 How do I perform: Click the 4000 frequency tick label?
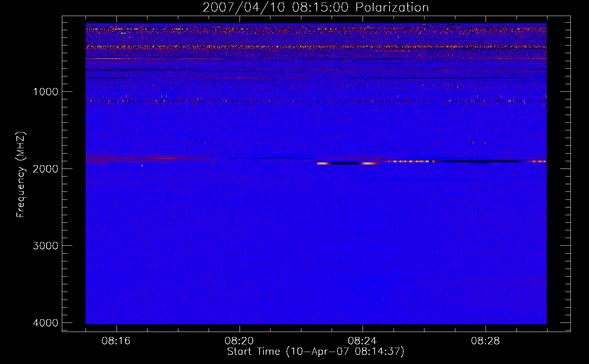click(x=46, y=323)
